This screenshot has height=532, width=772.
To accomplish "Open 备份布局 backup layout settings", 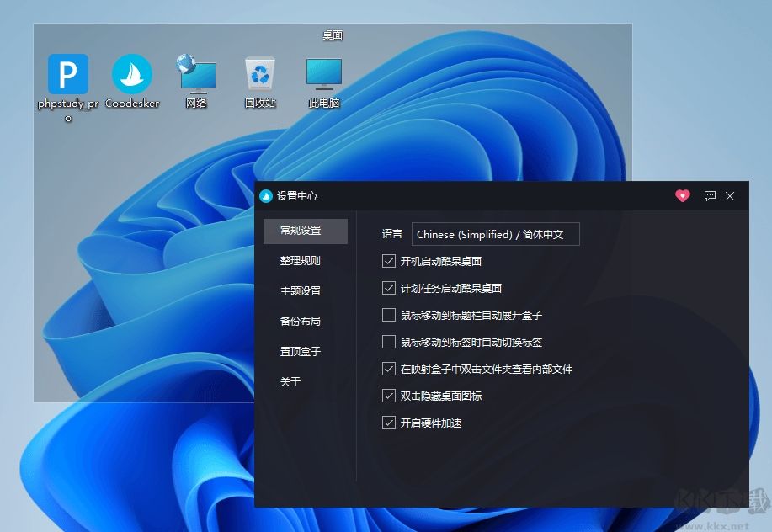I will pyautogui.click(x=299, y=321).
